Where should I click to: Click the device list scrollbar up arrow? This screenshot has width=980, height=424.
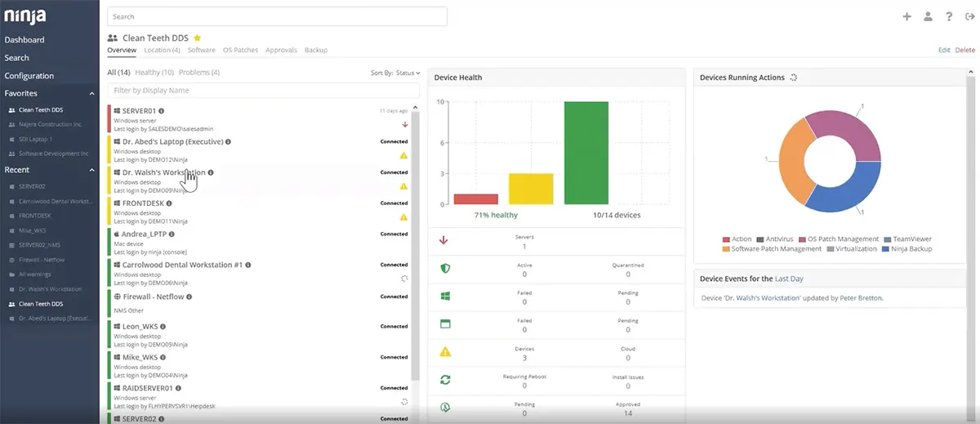pyautogui.click(x=414, y=107)
